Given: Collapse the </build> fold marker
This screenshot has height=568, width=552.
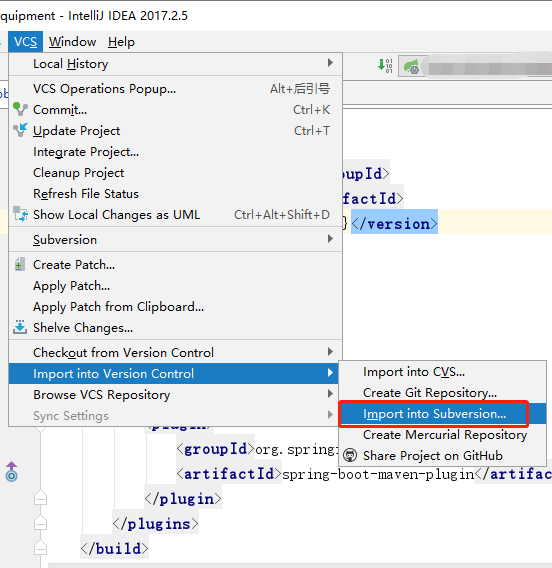Looking at the screenshot, I should click(41, 547).
